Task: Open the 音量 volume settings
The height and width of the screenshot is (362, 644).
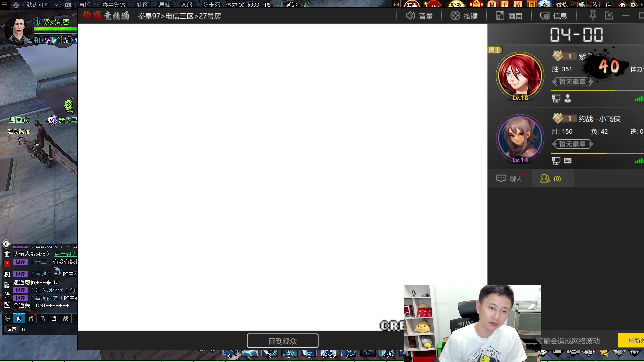Action: [x=419, y=16]
